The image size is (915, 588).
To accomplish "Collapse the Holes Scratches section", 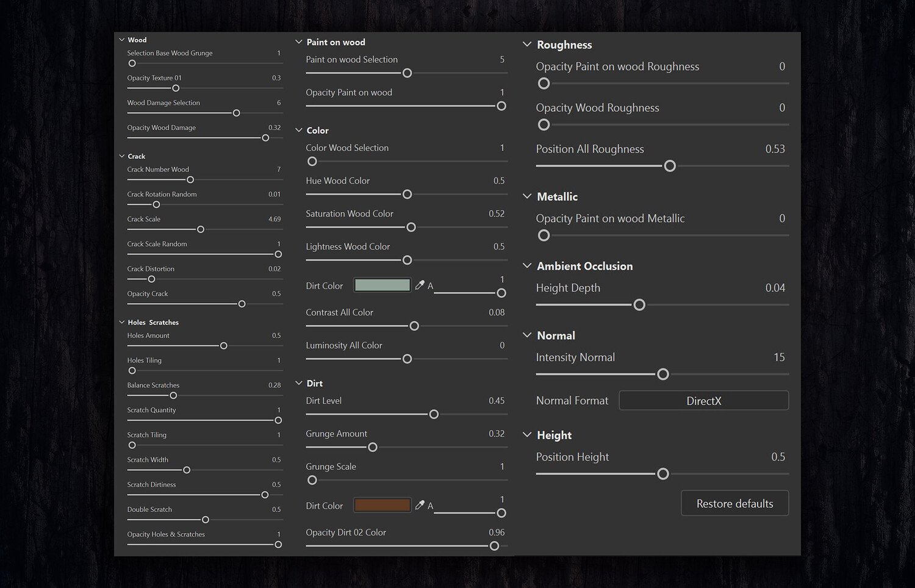I will pyautogui.click(x=122, y=322).
